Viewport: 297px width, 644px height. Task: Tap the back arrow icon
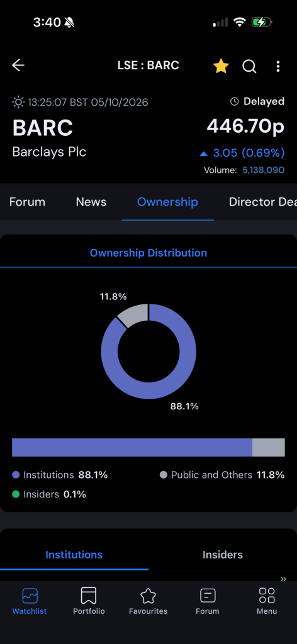(x=18, y=65)
